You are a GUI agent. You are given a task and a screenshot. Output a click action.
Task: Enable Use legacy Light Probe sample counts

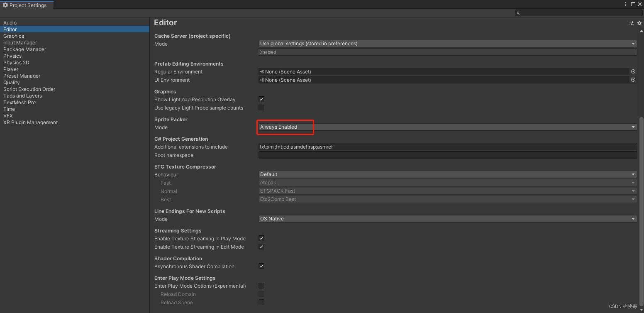pos(261,108)
